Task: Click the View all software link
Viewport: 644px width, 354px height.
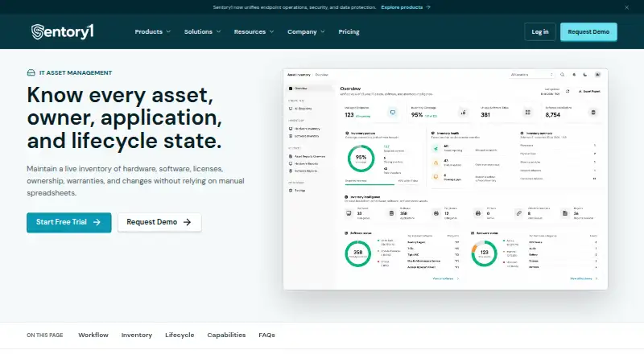Action: (446, 279)
